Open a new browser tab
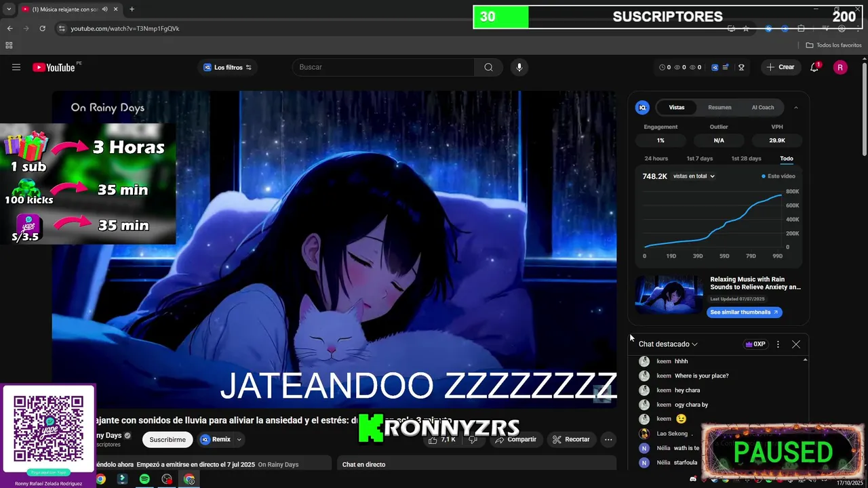Image resolution: width=868 pixels, height=488 pixels. click(x=132, y=9)
